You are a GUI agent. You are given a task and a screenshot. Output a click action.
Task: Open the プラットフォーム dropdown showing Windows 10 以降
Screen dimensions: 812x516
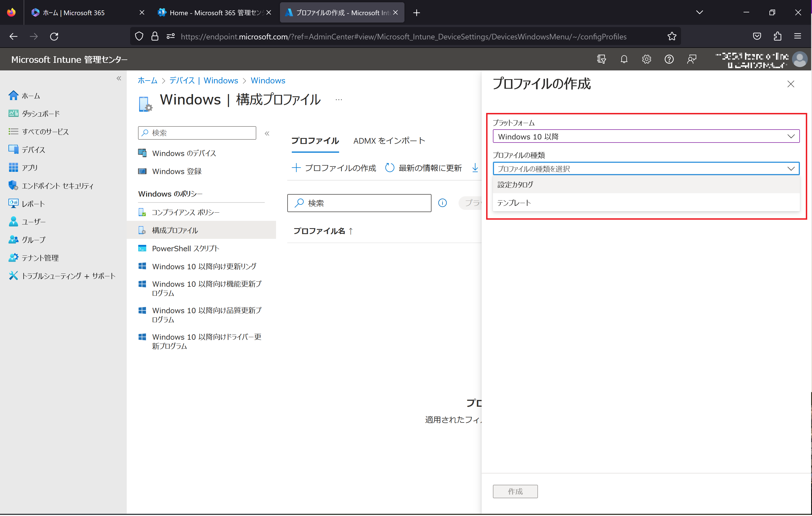646,136
